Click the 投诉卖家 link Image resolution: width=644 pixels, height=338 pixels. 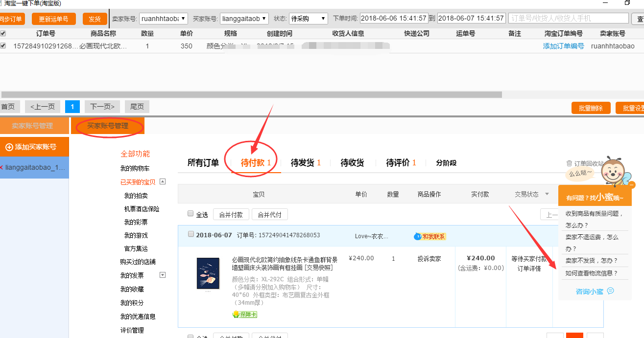coord(429,258)
